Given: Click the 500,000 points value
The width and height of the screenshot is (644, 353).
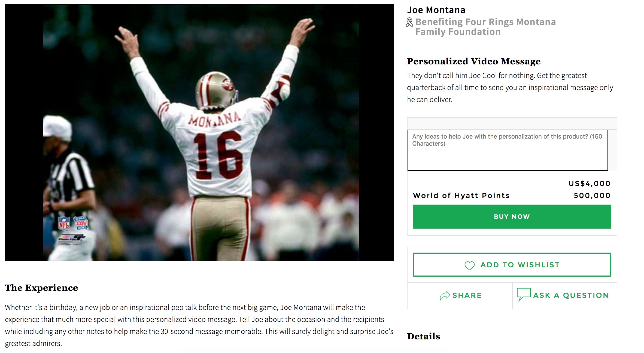Looking at the screenshot, I should [592, 196].
